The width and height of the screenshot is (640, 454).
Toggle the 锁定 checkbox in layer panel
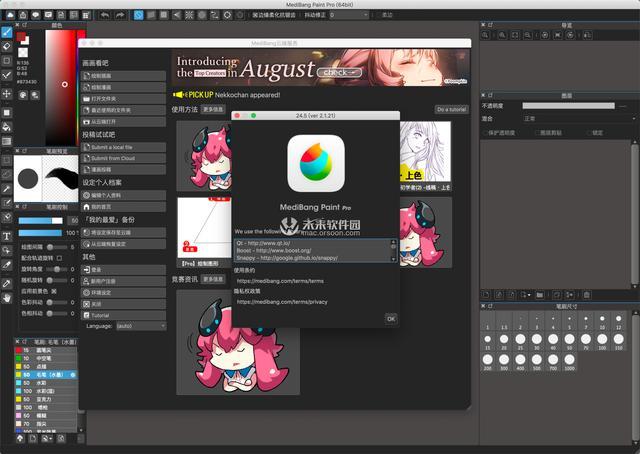pyautogui.click(x=589, y=133)
